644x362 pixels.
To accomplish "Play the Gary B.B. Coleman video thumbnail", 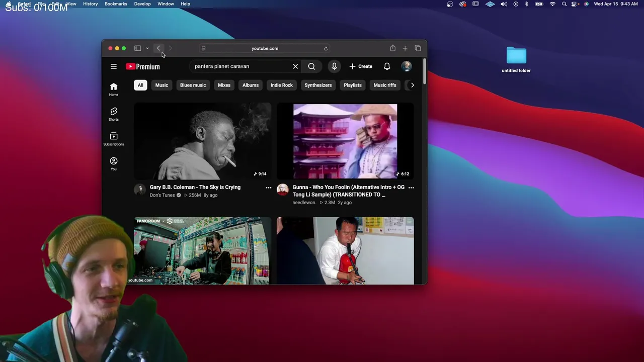I will click(203, 141).
